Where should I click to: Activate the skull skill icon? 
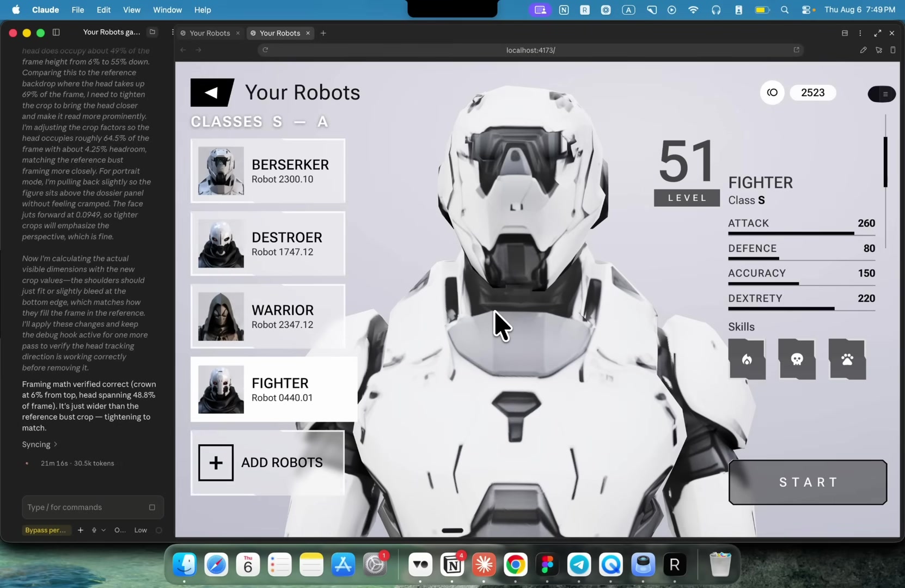[797, 359]
